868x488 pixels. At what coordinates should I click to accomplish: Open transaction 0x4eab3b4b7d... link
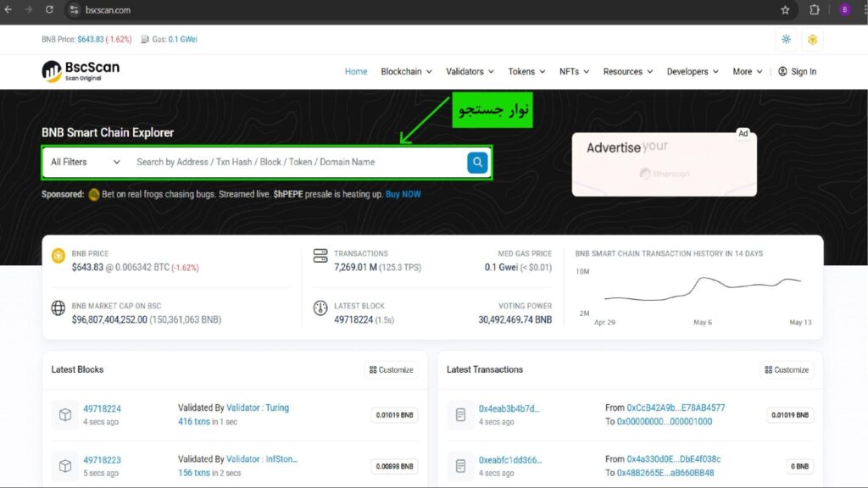pyautogui.click(x=509, y=408)
